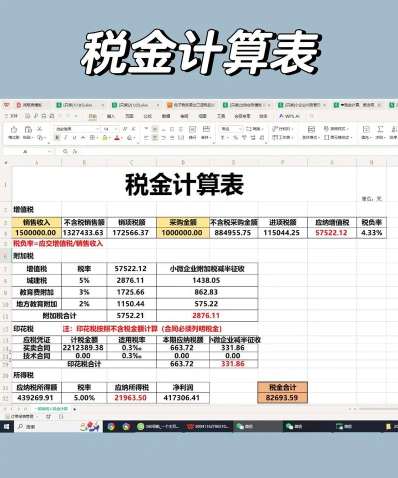Click the fx insert function icon
The image size is (398, 478).
coord(75,152)
